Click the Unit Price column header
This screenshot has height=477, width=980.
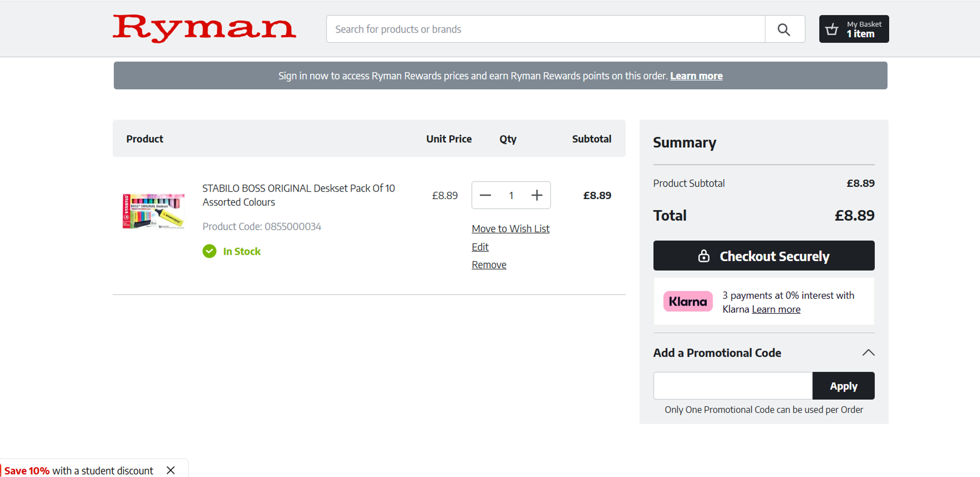point(449,139)
